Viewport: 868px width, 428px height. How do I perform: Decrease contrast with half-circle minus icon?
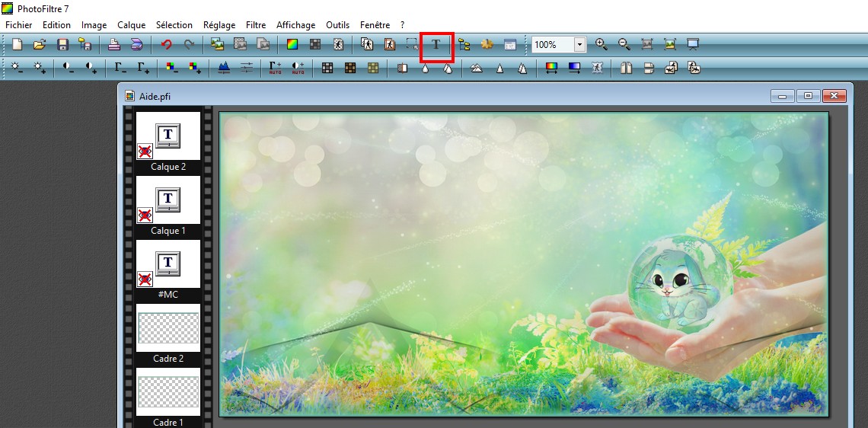pyautogui.click(x=69, y=68)
